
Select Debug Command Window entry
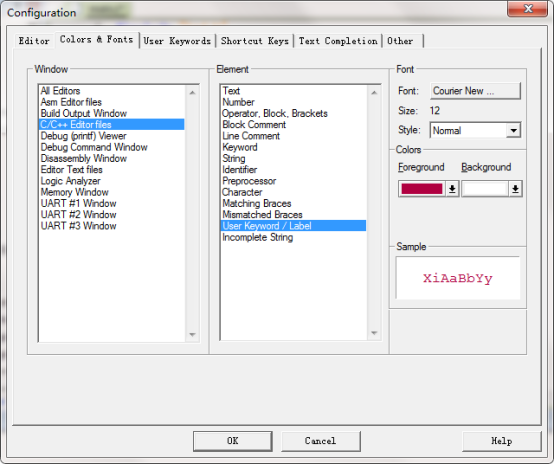pos(112,147)
